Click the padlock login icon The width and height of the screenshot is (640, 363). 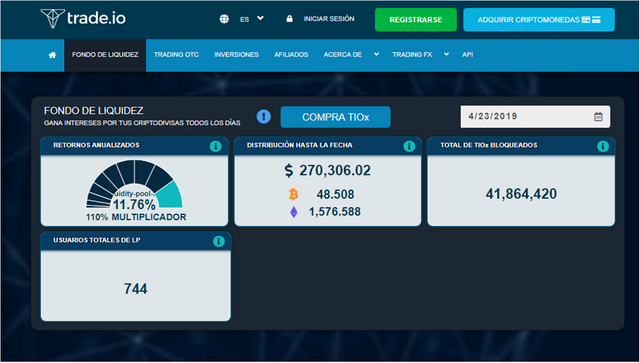click(x=289, y=19)
